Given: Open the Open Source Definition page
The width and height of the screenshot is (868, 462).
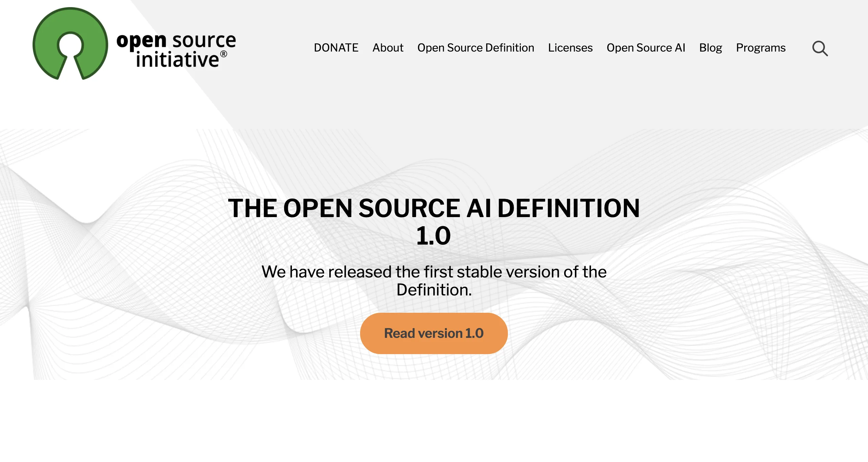Looking at the screenshot, I should pyautogui.click(x=476, y=48).
